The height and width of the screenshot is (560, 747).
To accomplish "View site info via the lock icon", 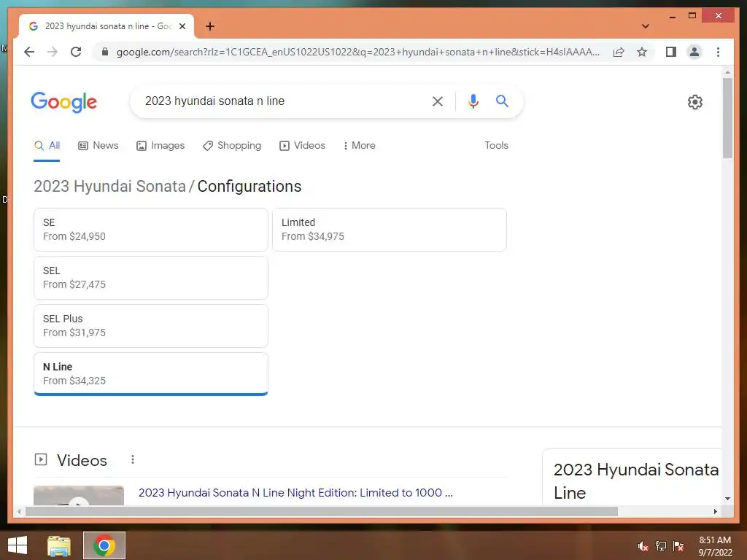I will (105, 52).
